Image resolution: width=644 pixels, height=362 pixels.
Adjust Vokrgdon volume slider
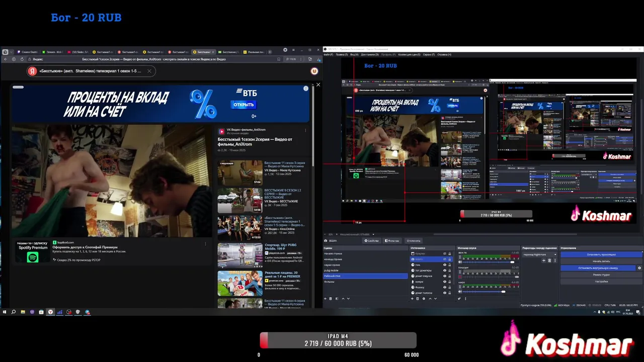(491, 277)
